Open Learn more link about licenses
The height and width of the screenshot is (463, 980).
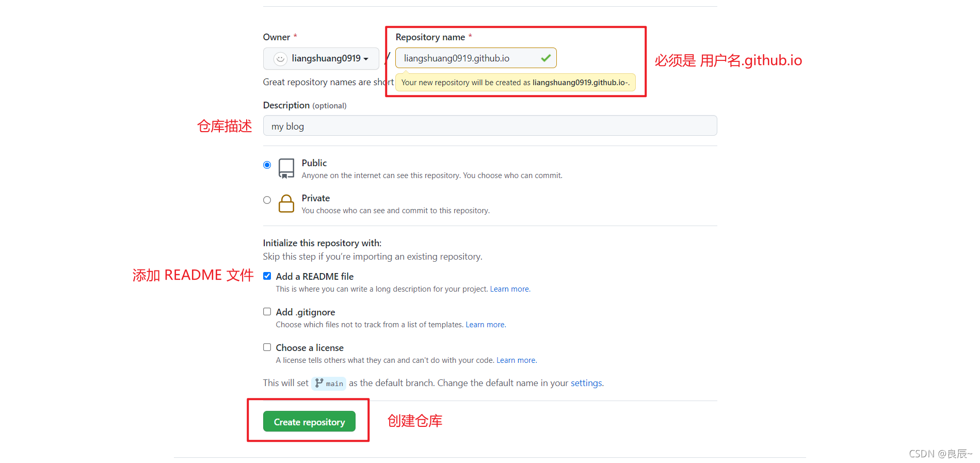click(x=516, y=360)
